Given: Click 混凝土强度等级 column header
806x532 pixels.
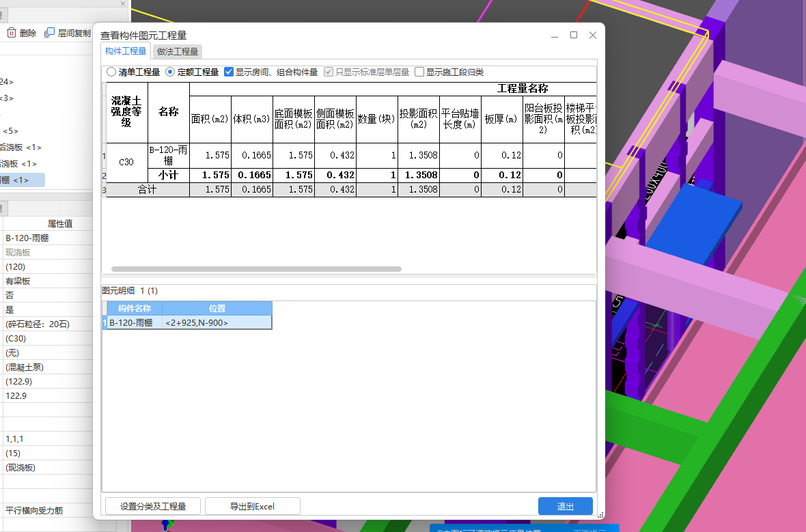Looking at the screenshot, I should coord(126,112).
